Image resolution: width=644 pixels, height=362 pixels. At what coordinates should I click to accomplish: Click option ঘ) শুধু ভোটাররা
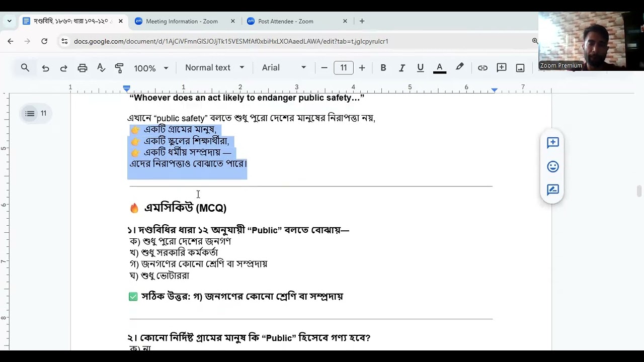click(159, 276)
